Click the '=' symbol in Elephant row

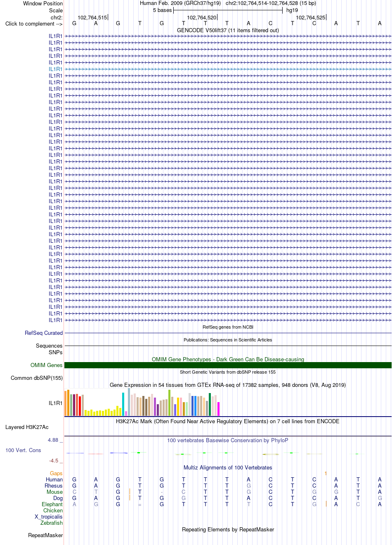(140, 505)
